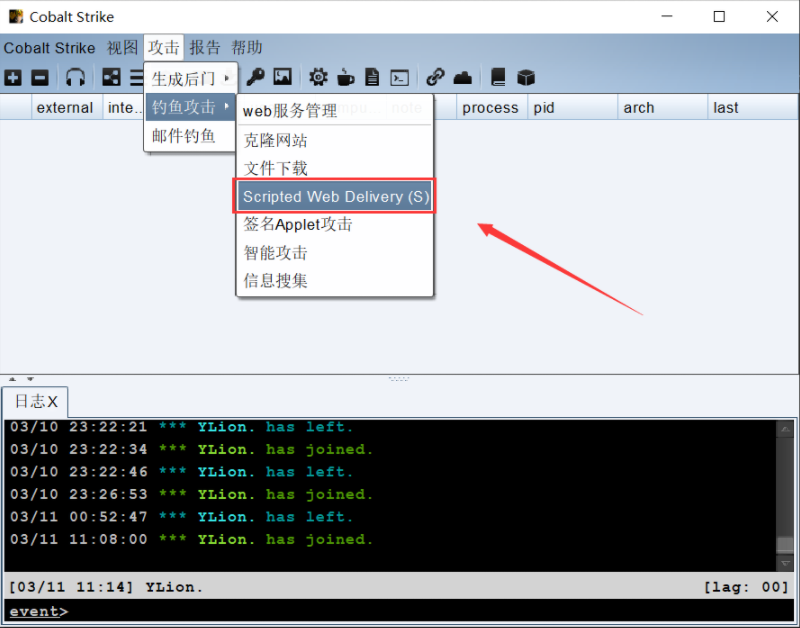Screen dimensions: 800x628
Task: Click the [03/11 11:14] YLion. status text
Action: pos(106,587)
